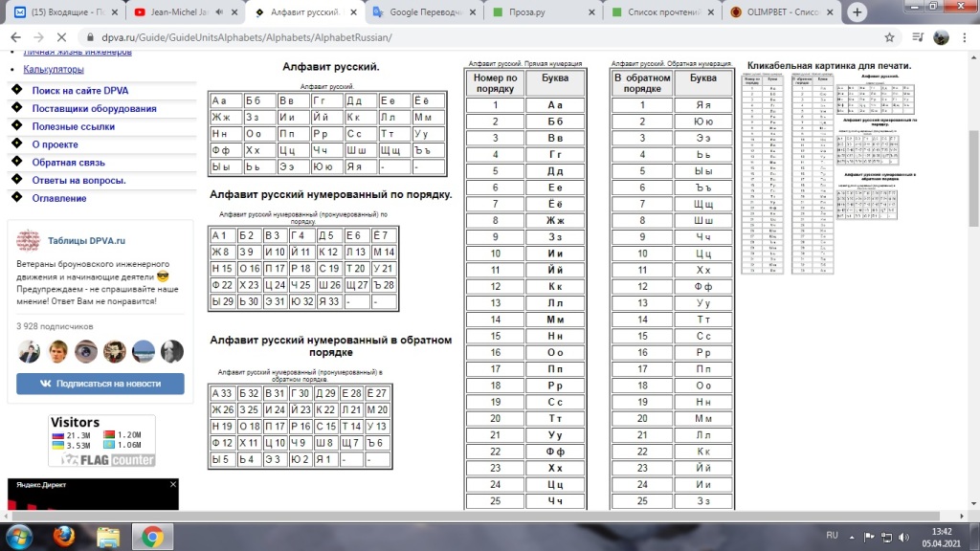
Task: Click 'Я я' in reverse numbering table
Action: point(703,105)
